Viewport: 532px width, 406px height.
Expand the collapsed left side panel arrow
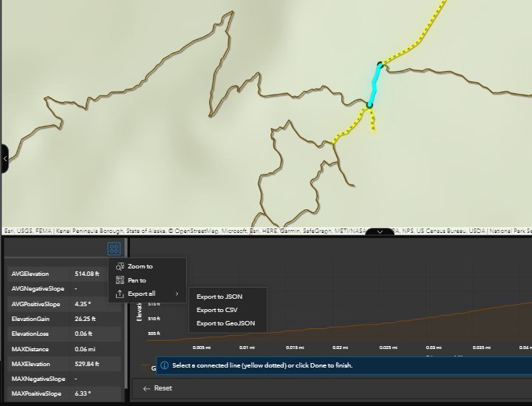pos(4,158)
